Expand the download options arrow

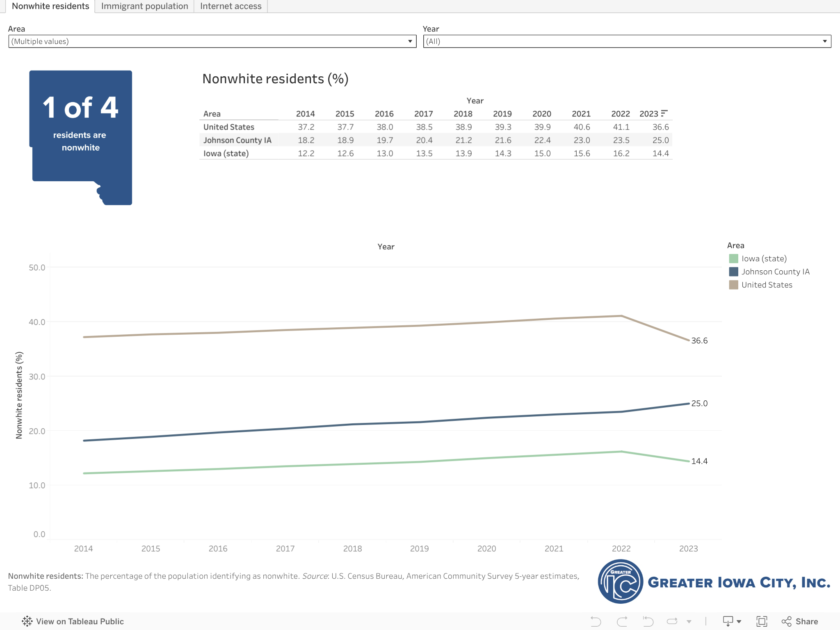tap(739, 621)
